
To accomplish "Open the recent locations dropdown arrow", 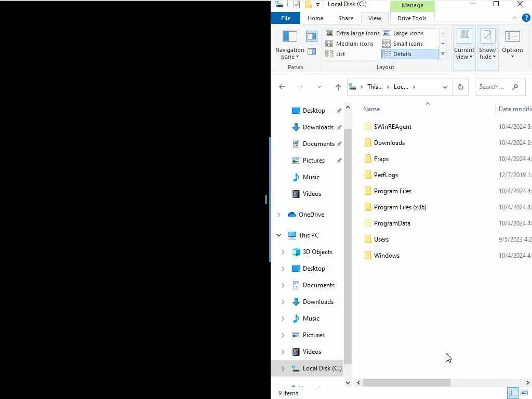I will [x=319, y=87].
